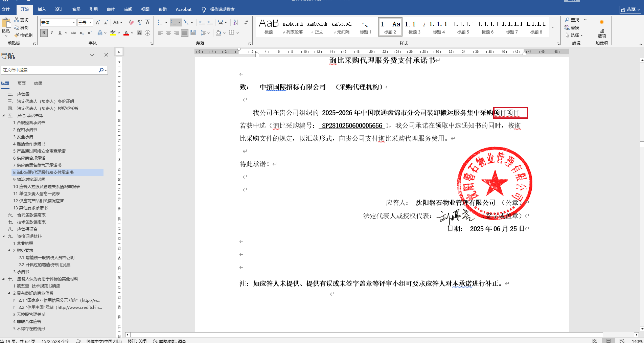Open the 布局 (Layout) ribbon tab
The height and width of the screenshot is (343, 644).
click(76, 9)
